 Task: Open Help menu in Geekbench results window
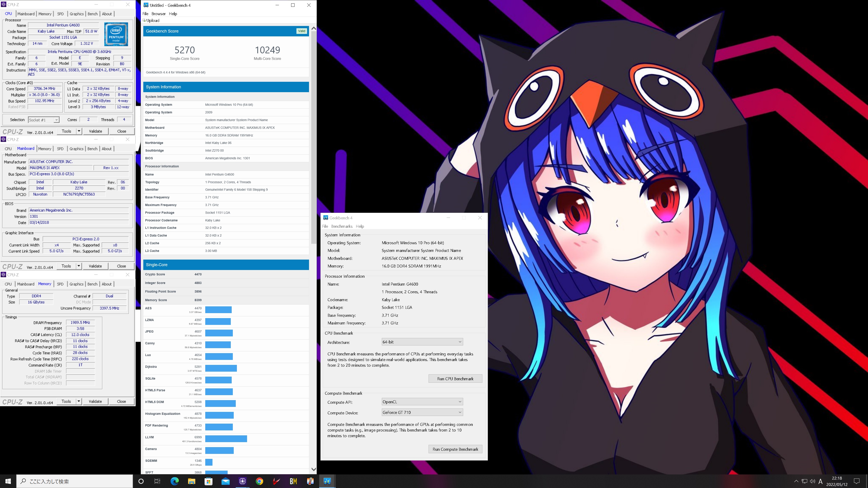pos(173,14)
